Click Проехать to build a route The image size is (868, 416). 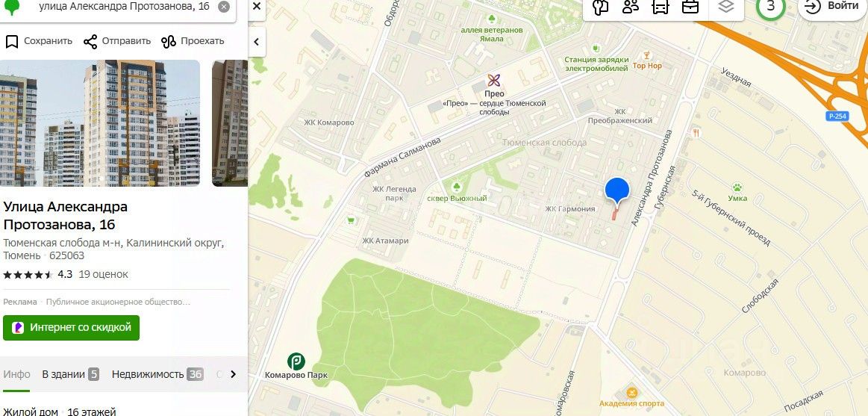click(x=193, y=41)
